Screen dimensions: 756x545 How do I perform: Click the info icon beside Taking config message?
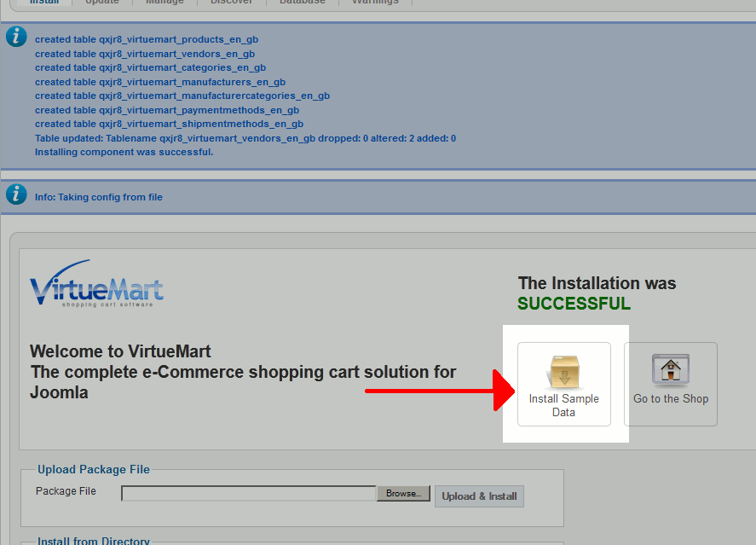click(16, 194)
